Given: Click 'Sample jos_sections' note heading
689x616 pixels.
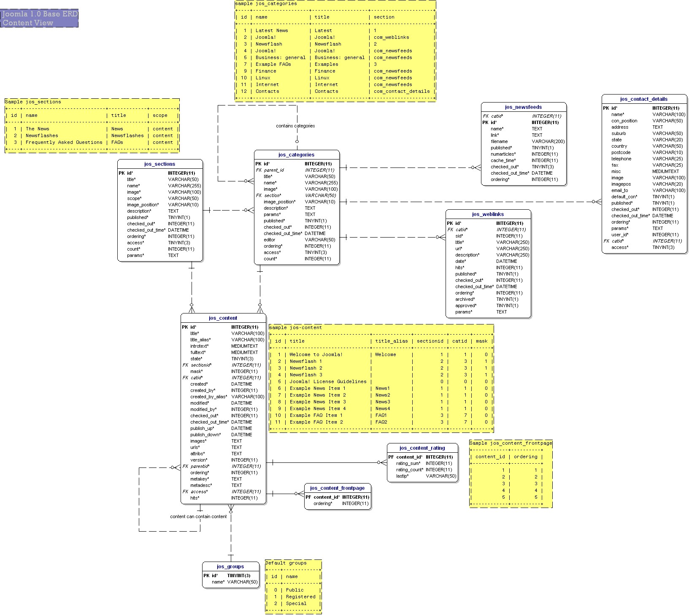Looking at the screenshot, I should (x=33, y=102).
